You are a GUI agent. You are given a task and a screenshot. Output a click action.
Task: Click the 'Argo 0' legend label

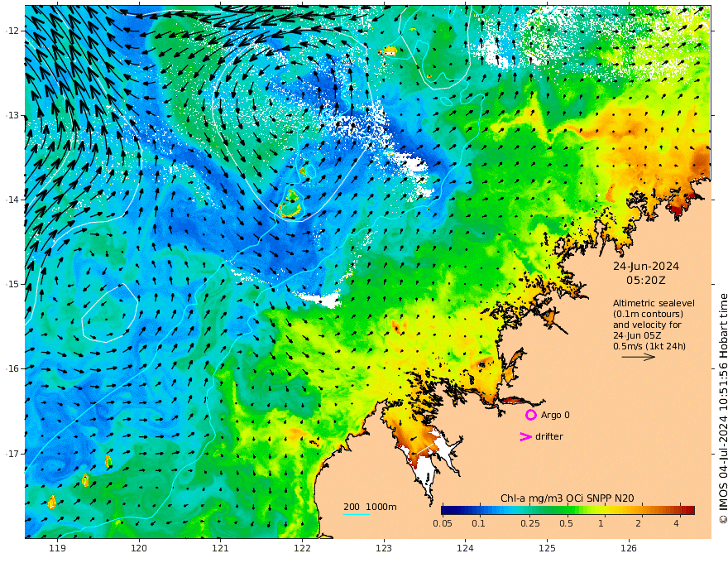click(x=555, y=415)
